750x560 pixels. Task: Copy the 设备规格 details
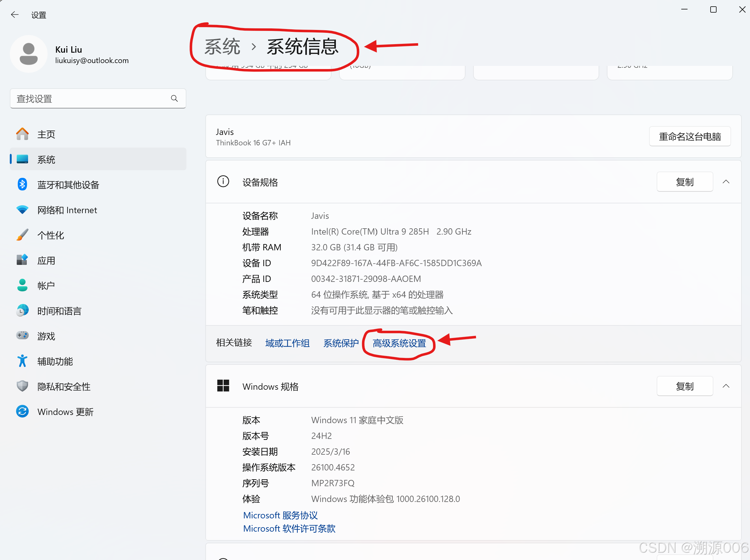click(x=685, y=182)
